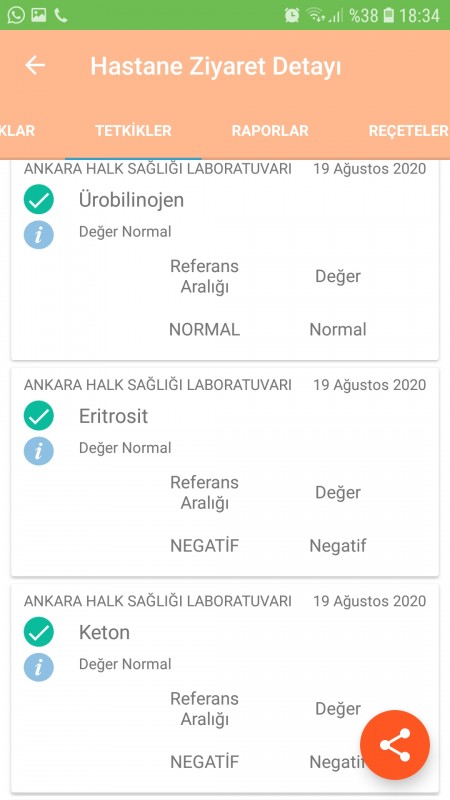Tap the back arrow in header
450x800 pixels.
[x=35, y=65]
